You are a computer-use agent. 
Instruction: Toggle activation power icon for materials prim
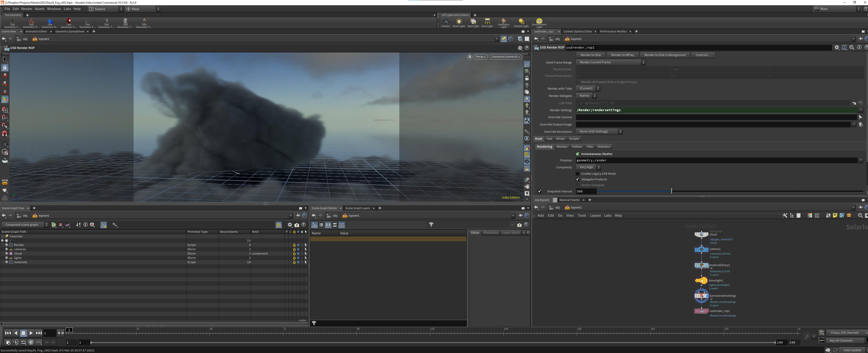pyautogui.click(x=294, y=262)
